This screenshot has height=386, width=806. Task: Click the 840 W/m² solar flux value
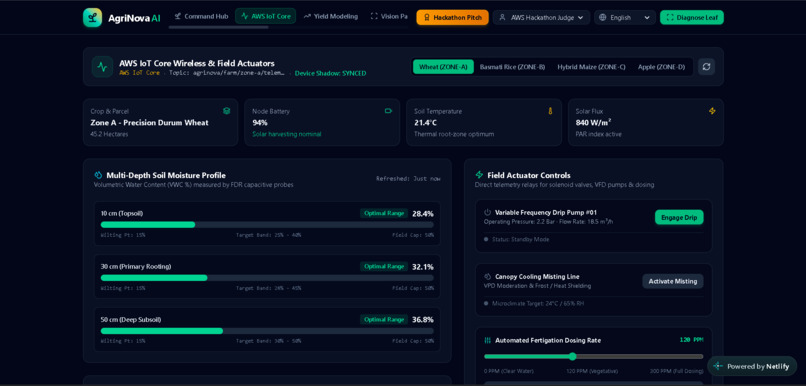(x=593, y=123)
